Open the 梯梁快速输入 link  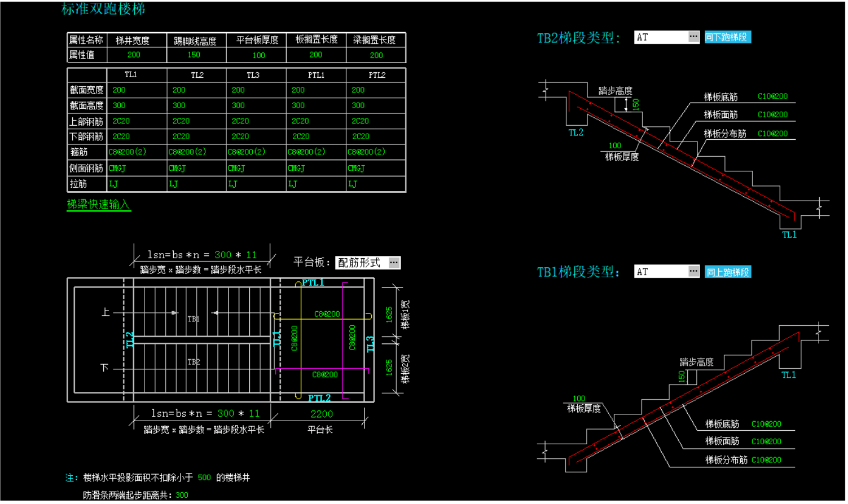(99, 205)
